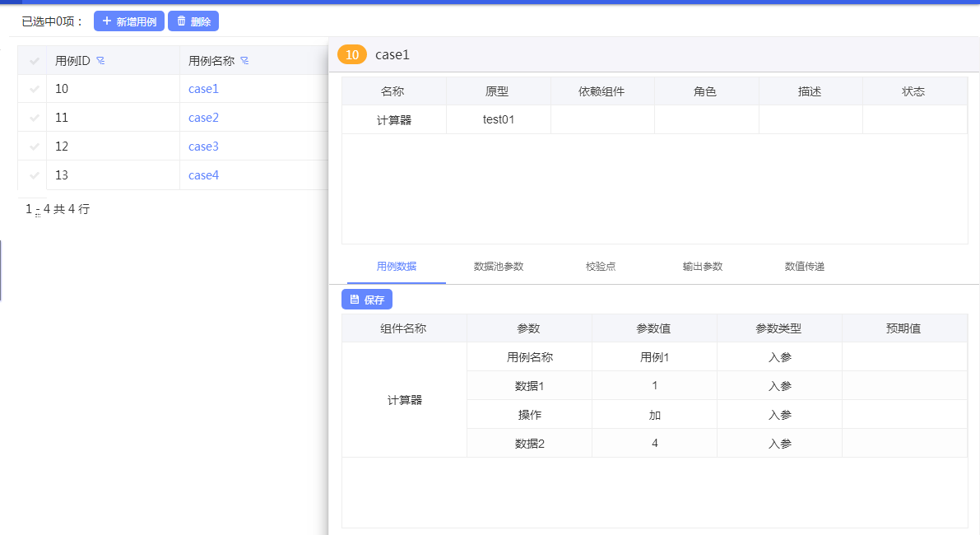Image resolution: width=980 pixels, height=535 pixels.
Task: Switch to the 输出参数 tab
Action: (703, 267)
